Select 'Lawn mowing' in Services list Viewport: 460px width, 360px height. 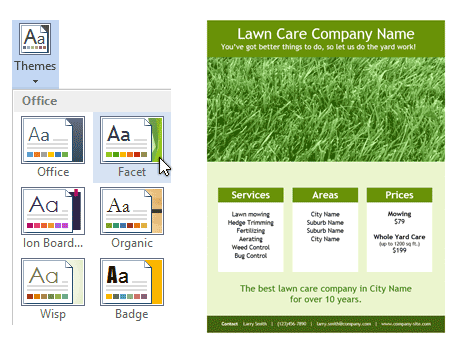[x=251, y=214]
